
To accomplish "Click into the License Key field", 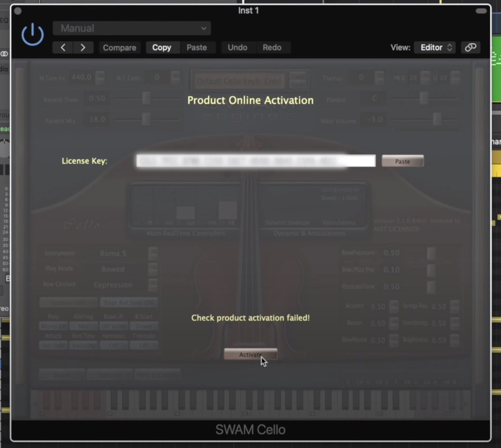I will point(256,161).
